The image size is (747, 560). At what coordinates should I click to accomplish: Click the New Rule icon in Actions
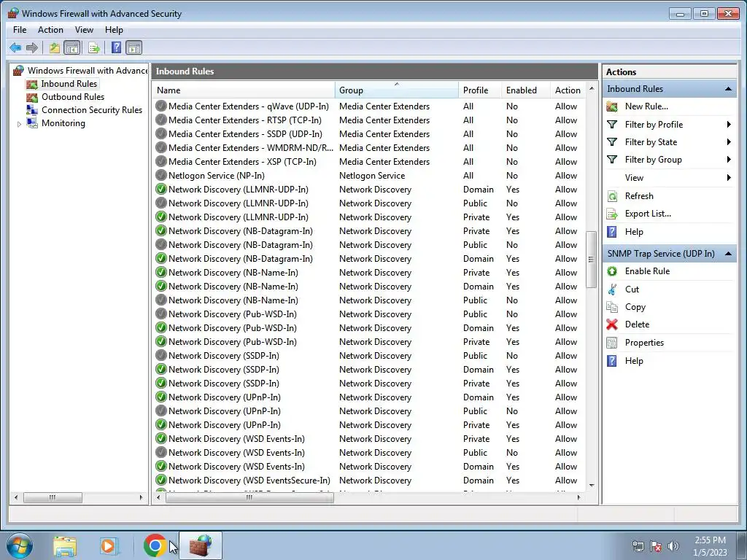(x=612, y=106)
